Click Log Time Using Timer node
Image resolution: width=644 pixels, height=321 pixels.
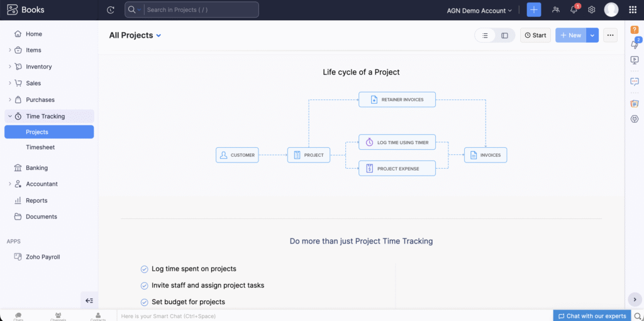[x=397, y=142]
